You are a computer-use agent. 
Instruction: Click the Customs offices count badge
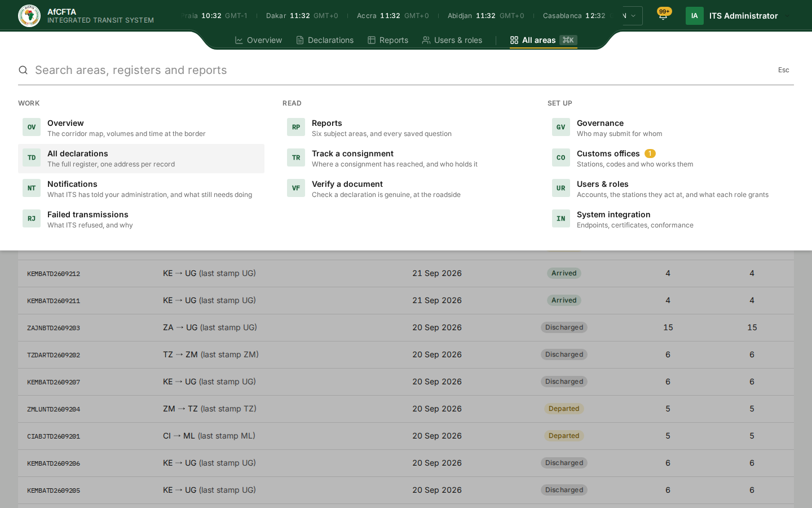[x=650, y=154]
